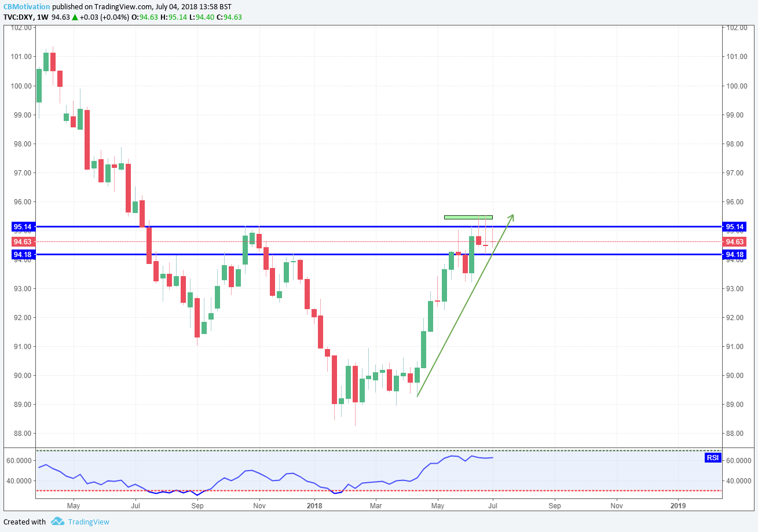Click the TradingView cloud logo icon

[x=57, y=522]
